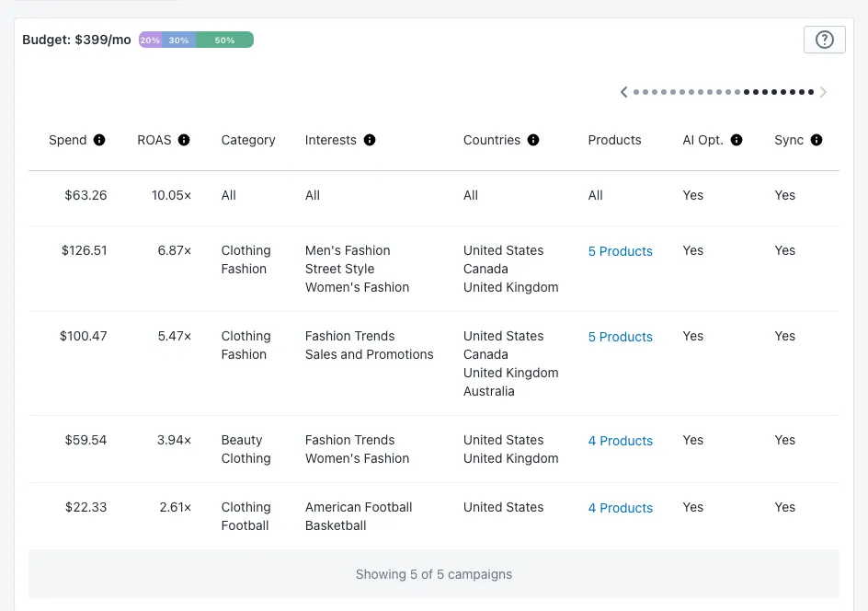Open 4 Products link for $22.33 campaign

[x=620, y=508]
